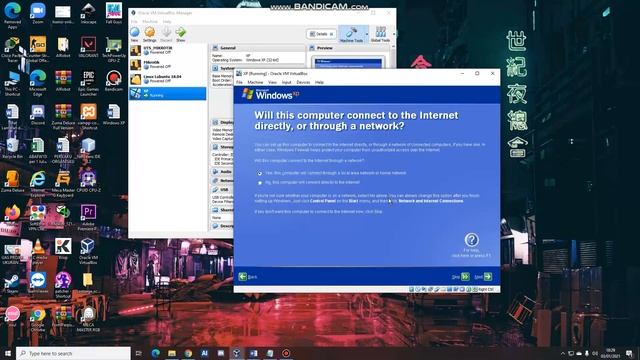Image resolution: width=640 pixels, height=360 pixels.
Task: Open Bandicam desktop shortcut
Action: pyautogui.click(x=113, y=81)
